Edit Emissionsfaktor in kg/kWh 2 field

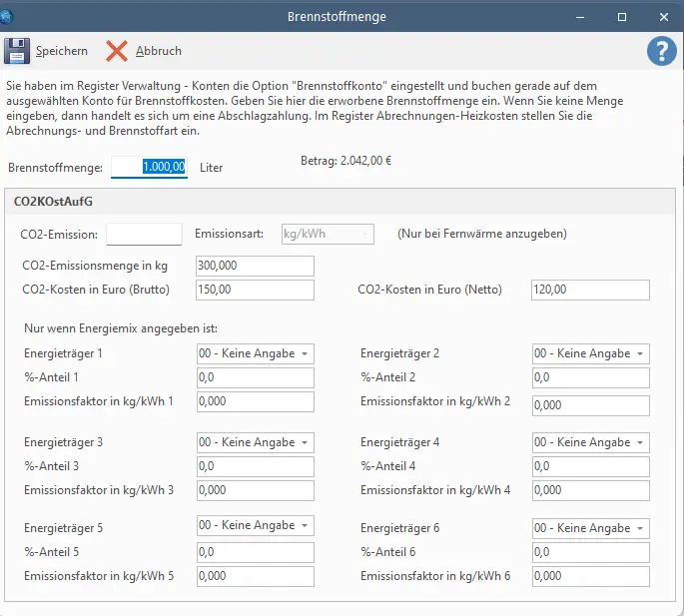point(591,405)
